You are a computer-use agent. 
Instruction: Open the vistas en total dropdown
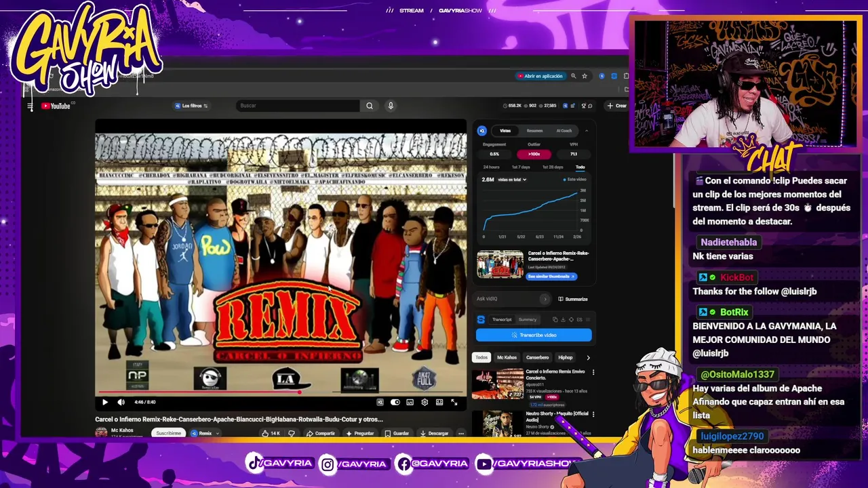pos(512,180)
